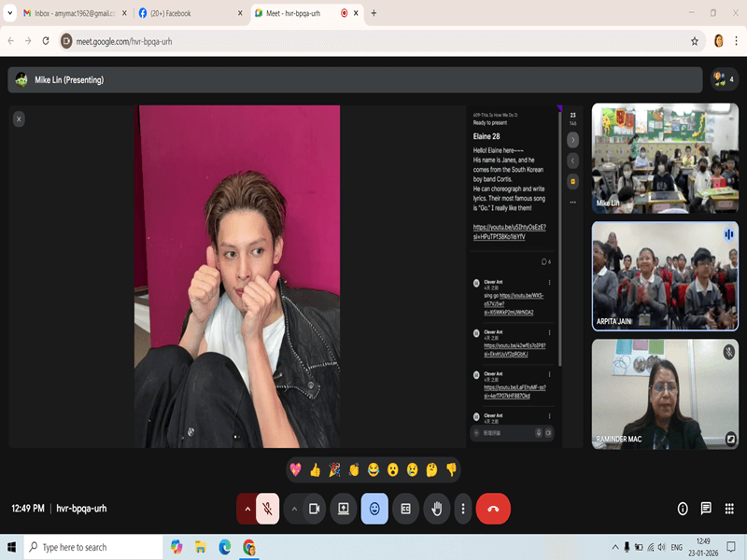Turn off the camera
747x560 pixels.
click(315, 509)
